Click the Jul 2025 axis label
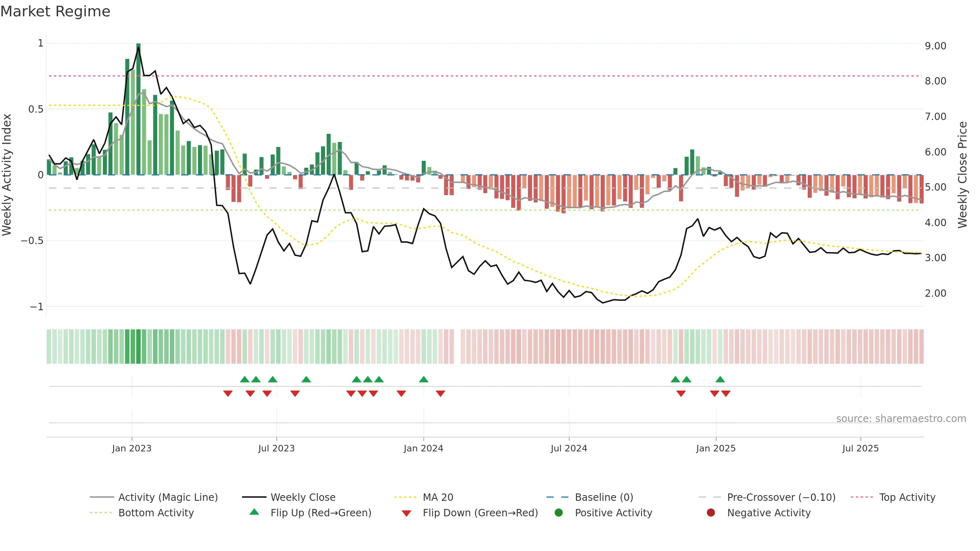Viewport: 980px width, 551px height. [860, 448]
